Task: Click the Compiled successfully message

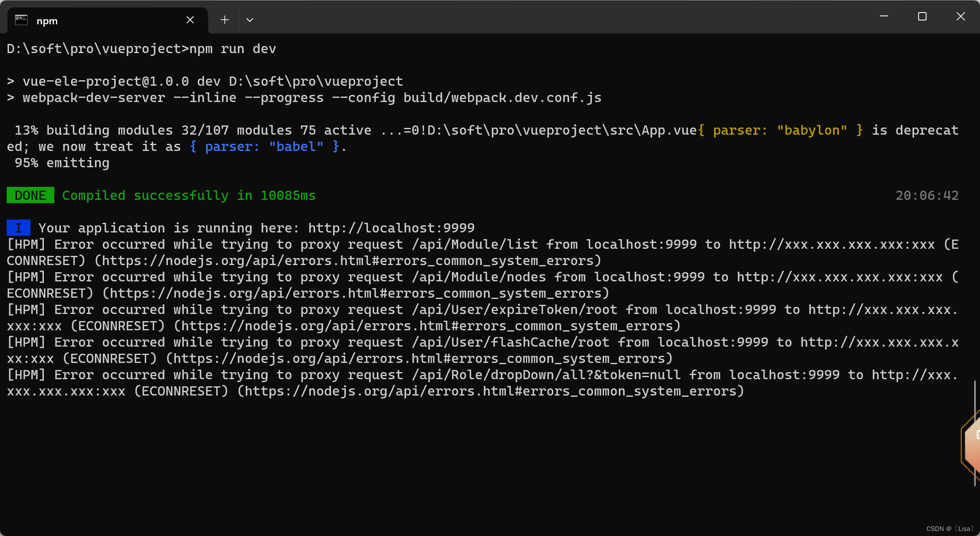Action: (189, 196)
